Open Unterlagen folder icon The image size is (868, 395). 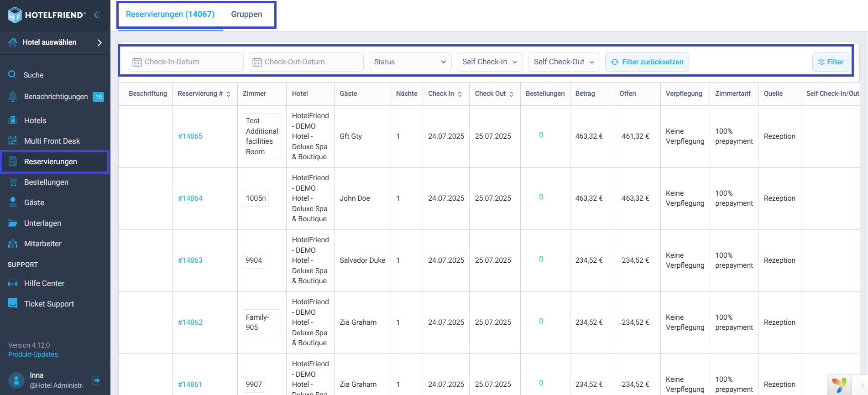[13, 223]
